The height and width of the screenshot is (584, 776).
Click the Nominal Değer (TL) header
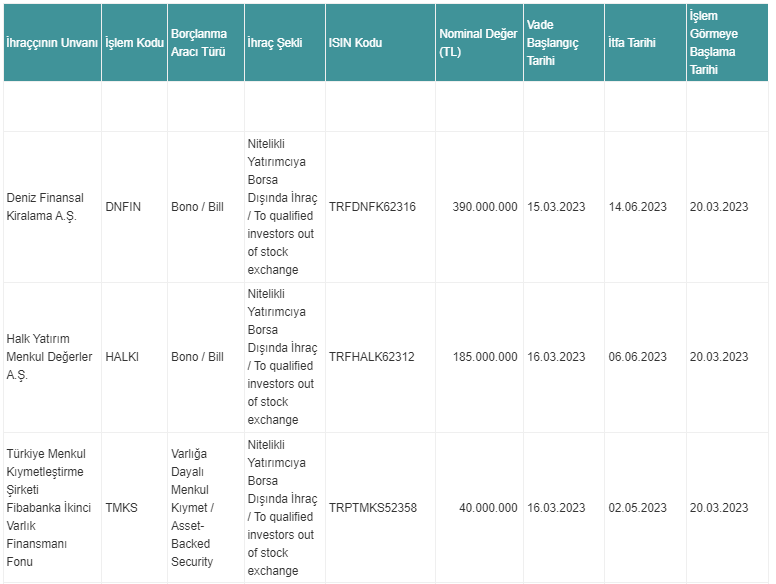[x=478, y=43]
